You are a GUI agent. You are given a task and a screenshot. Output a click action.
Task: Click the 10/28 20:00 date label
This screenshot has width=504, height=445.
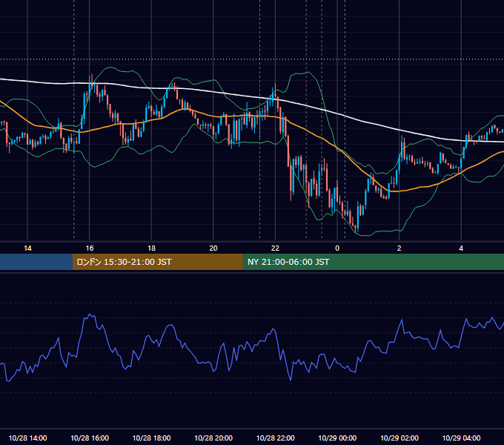[213, 438]
